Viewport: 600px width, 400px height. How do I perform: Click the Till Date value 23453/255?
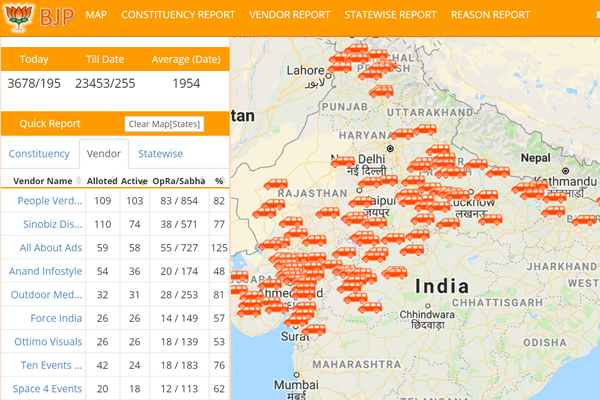click(105, 83)
